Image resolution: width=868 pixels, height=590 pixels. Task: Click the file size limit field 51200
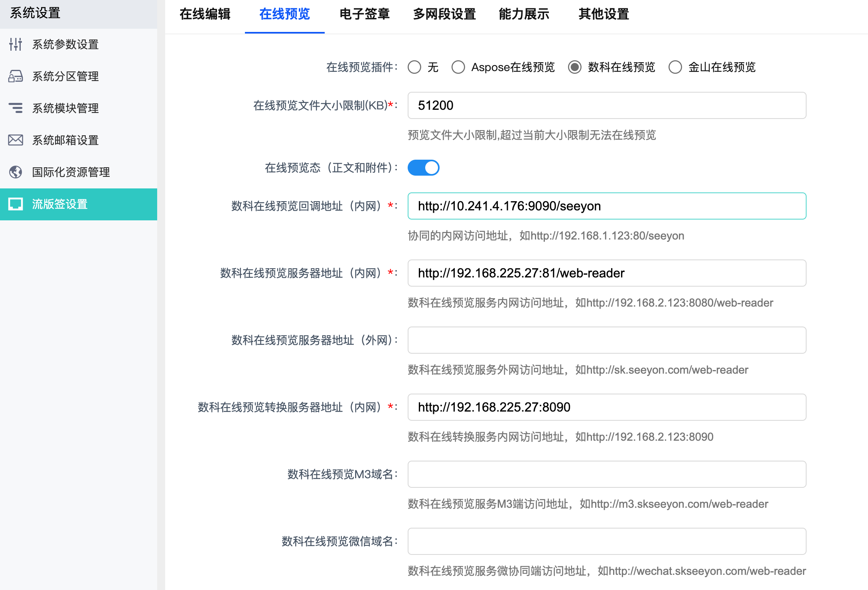click(x=607, y=105)
